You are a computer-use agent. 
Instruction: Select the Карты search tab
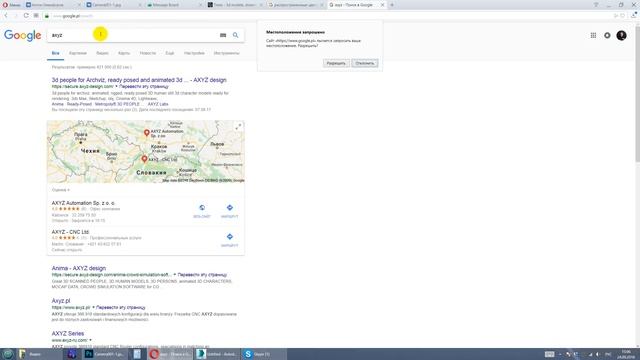pyautogui.click(x=124, y=53)
